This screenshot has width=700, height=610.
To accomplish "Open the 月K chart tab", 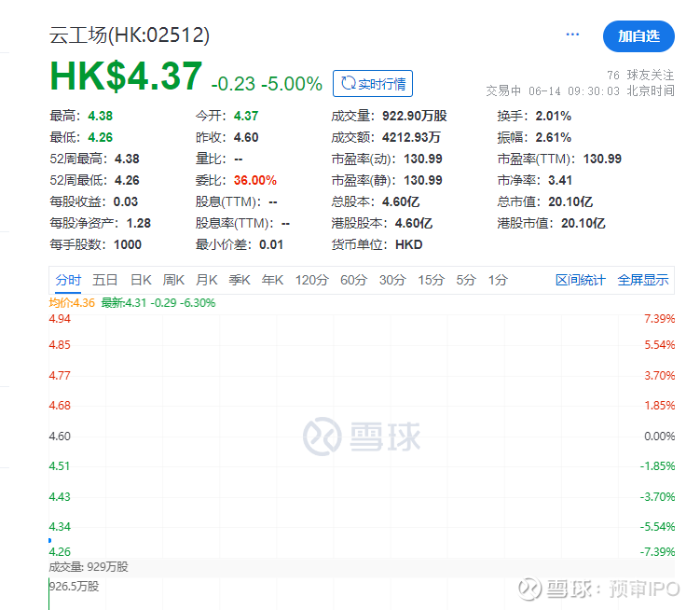I will click(207, 280).
